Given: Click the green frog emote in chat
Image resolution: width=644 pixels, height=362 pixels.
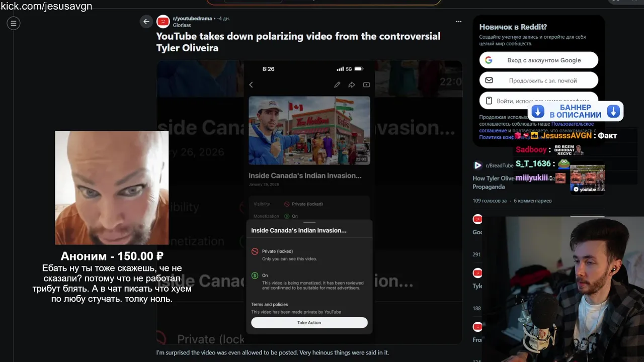Looking at the screenshot, I should [x=563, y=163].
